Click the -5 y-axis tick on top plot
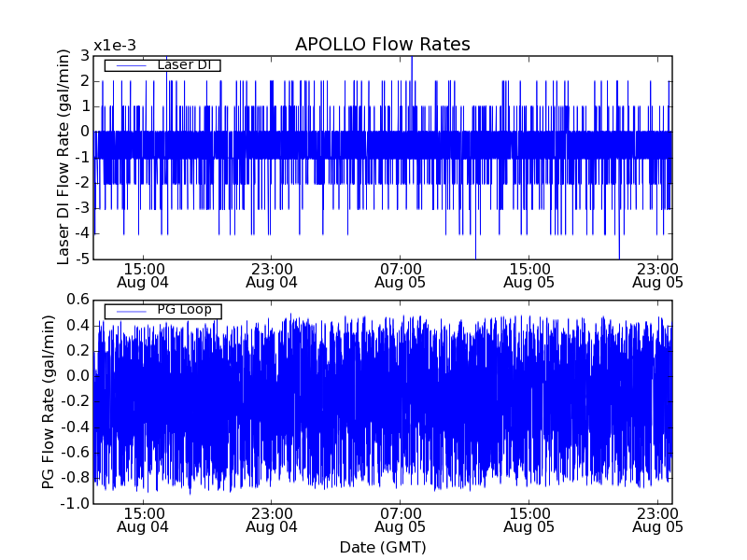 coord(81,259)
